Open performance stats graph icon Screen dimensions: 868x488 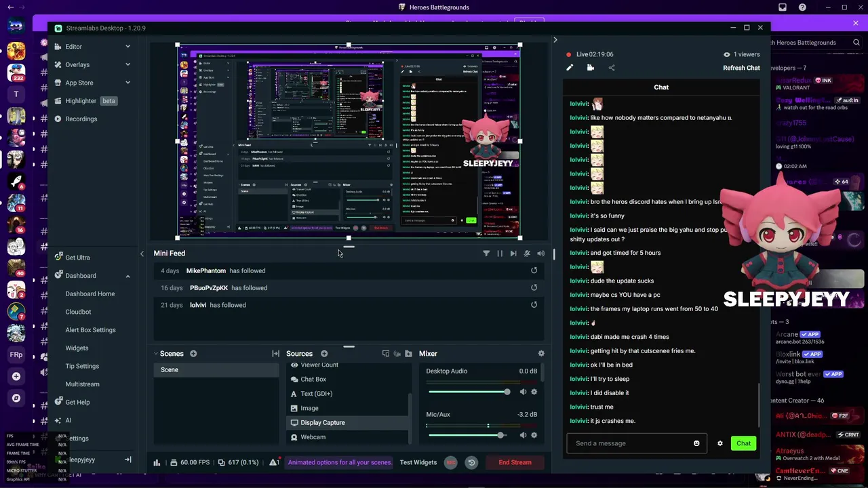pyautogui.click(x=157, y=462)
